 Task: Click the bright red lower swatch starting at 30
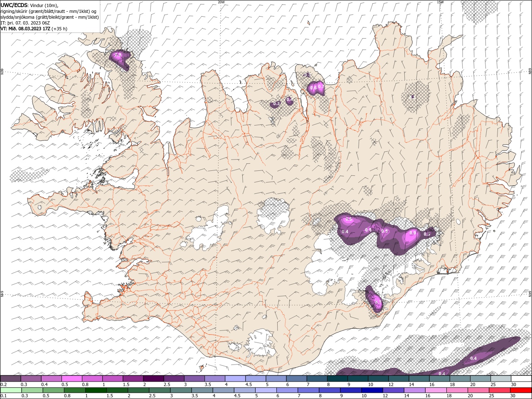(521, 390)
